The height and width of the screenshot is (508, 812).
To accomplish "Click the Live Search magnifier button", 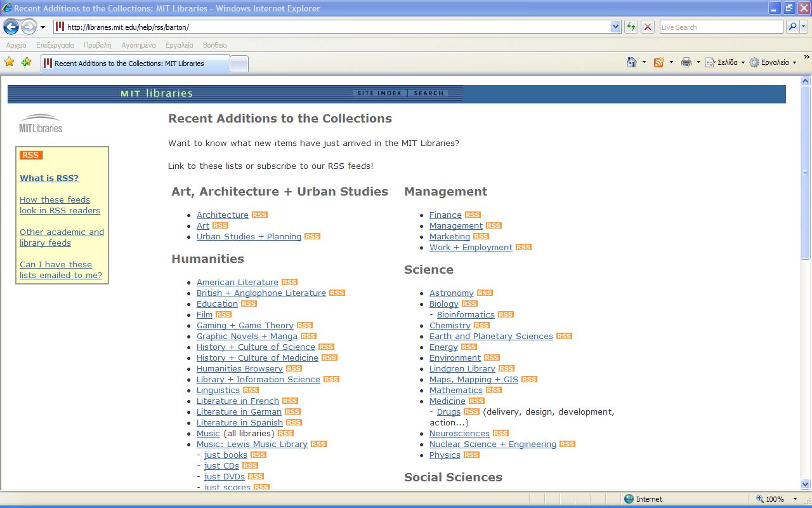I will [x=792, y=27].
